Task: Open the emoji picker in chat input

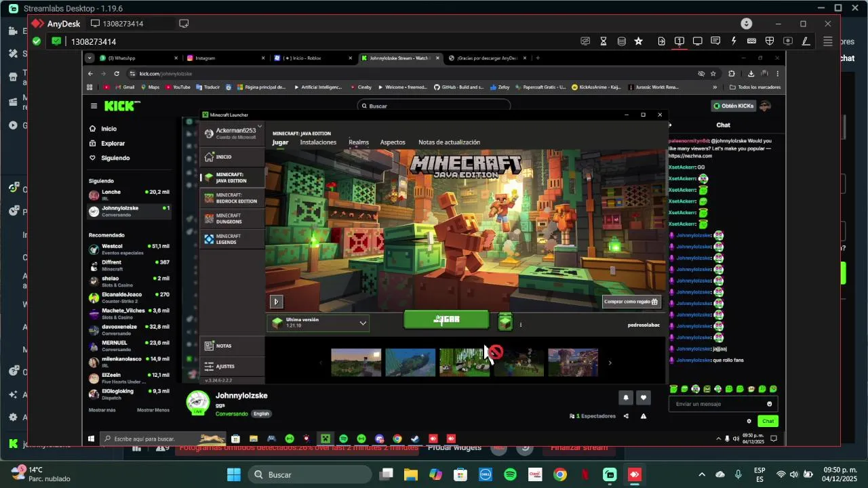Action: click(769, 404)
